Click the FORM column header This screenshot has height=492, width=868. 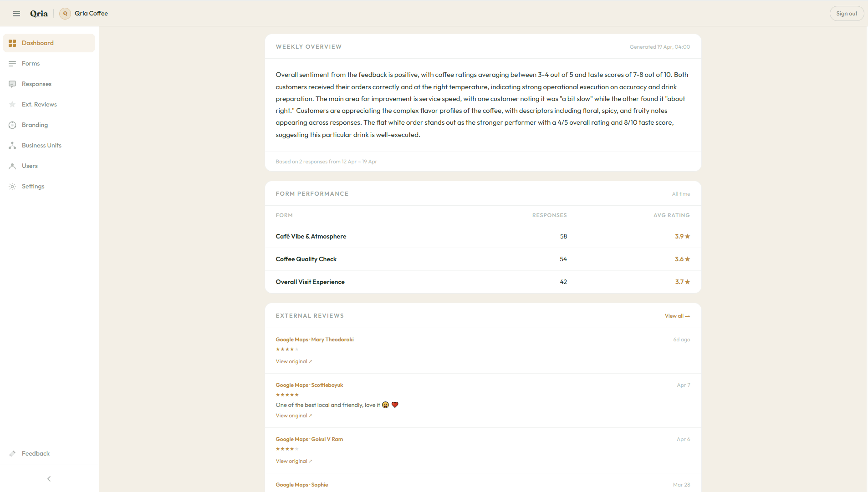284,216
